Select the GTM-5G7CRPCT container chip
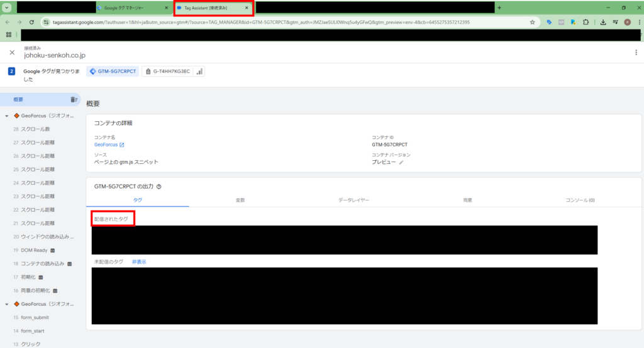Image resolution: width=644 pixels, height=348 pixels. 113,72
